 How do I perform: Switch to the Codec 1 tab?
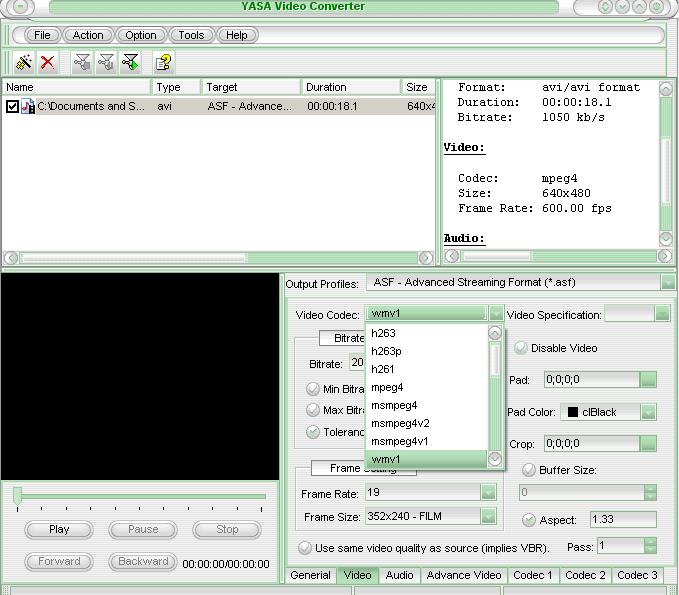click(533, 575)
